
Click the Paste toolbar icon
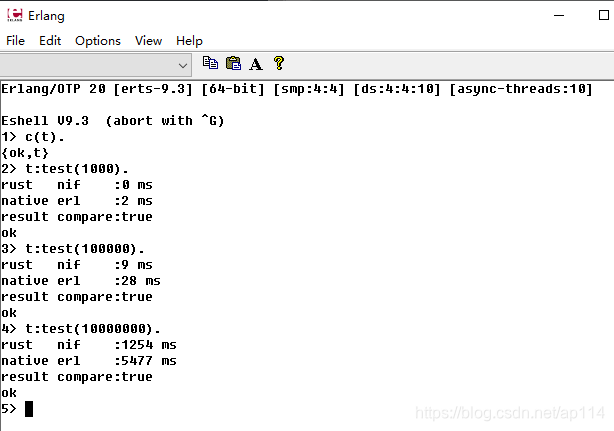233,63
